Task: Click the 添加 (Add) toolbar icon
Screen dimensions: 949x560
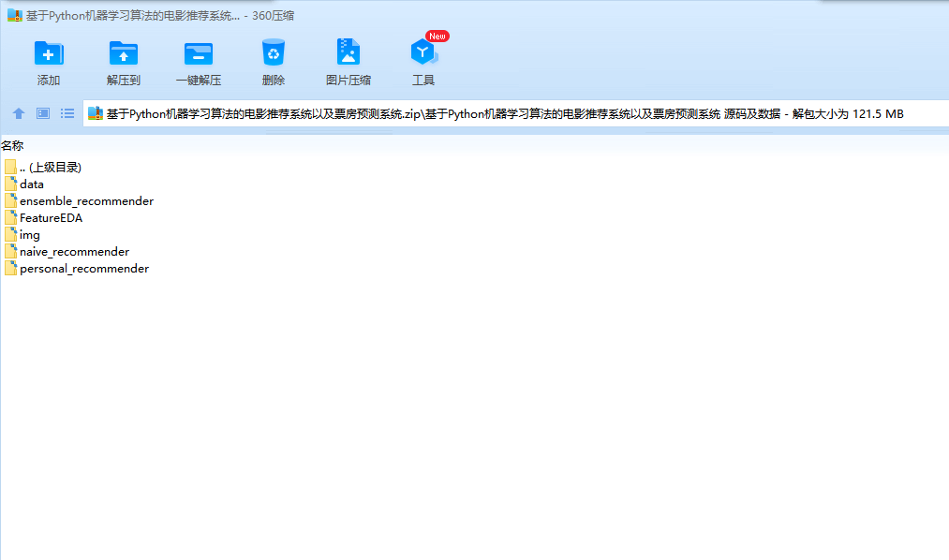Action: point(49,53)
